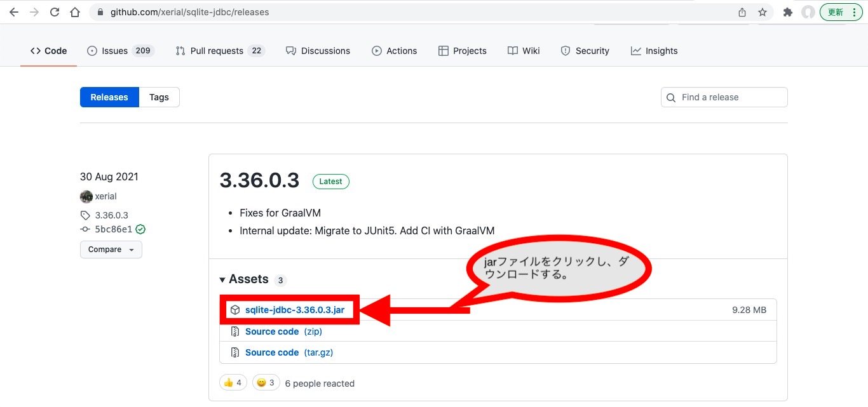
Task: Open commit 5bc86e1 link
Action: coord(113,229)
